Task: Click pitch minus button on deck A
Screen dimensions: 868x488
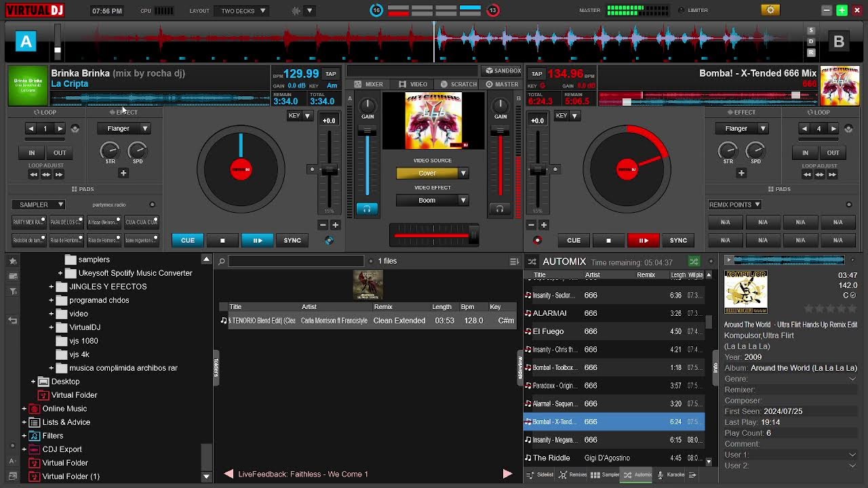Action: click(x=323, y=224)
